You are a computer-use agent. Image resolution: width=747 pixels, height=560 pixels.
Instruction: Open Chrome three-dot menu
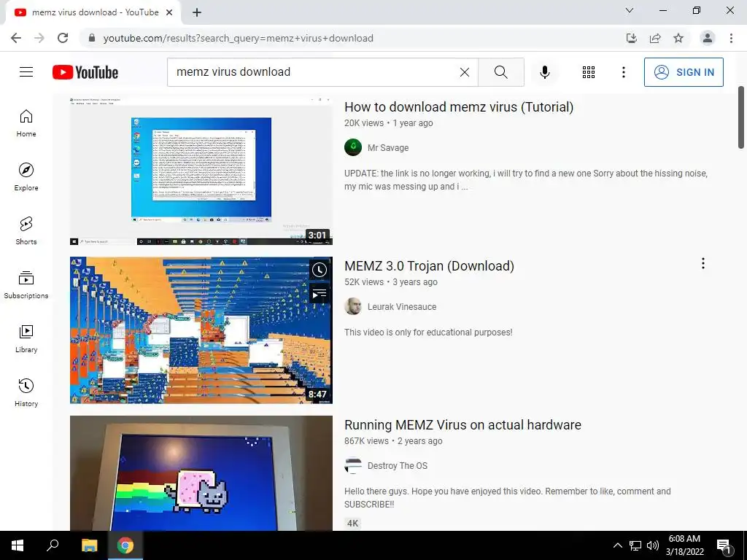pyautogui.click(x=731, y=38)
